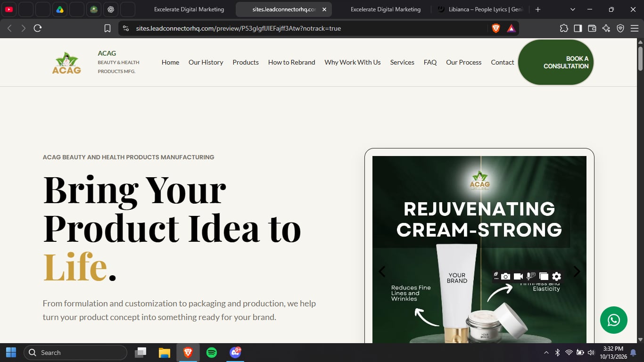Open a new browser tab
The height and width of the screenshot is (362, 644).
(538, 9)
